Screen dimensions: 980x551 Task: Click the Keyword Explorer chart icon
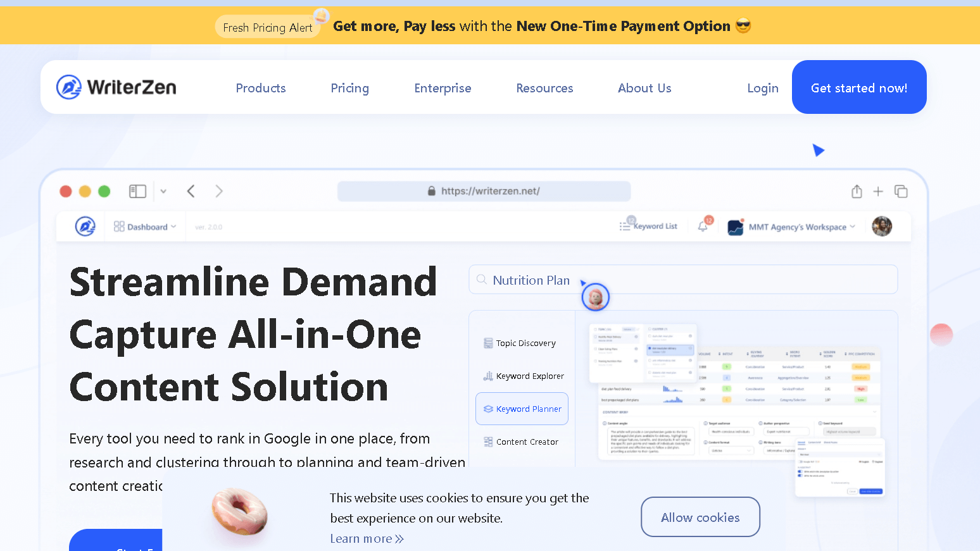point(488,376)
